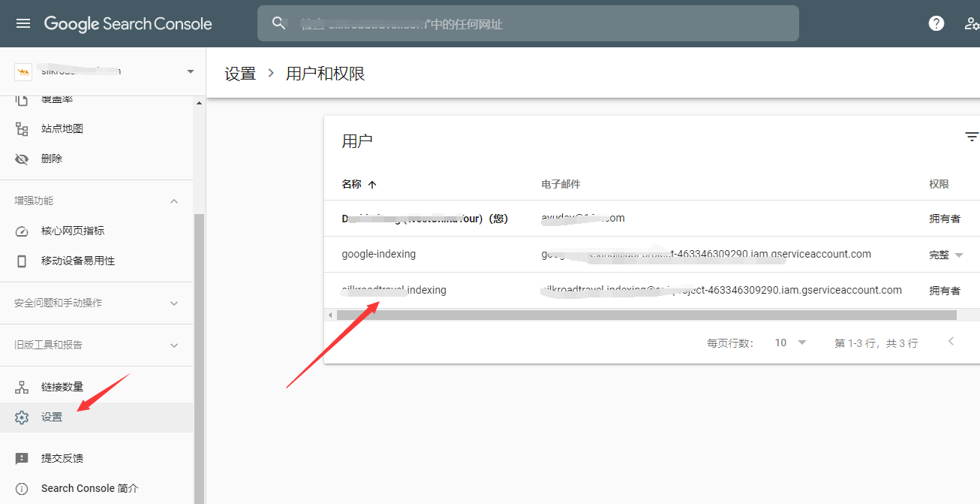
Task: Open the property selector dropdown
Action: 191,71
